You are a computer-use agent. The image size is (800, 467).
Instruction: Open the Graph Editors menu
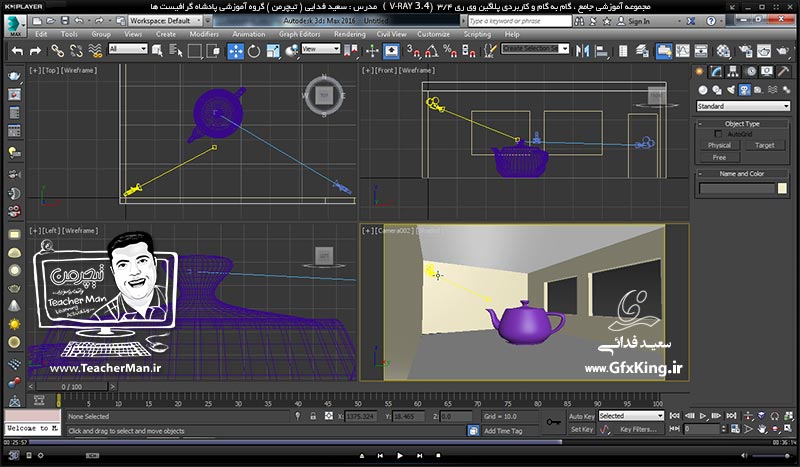299,34
